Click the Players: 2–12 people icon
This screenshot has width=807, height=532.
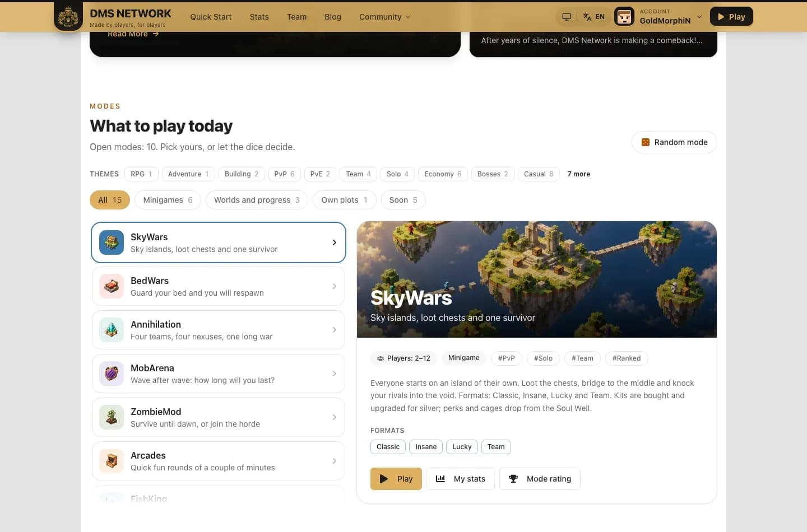tap(381, 358)
